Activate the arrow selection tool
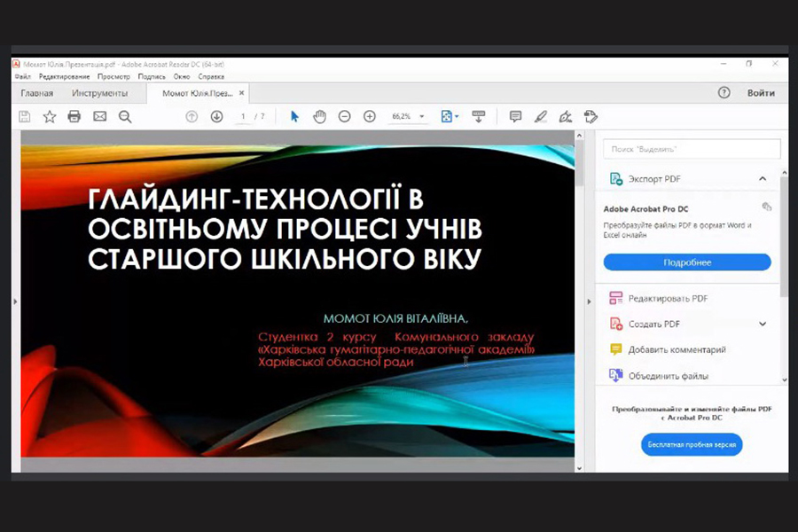Image resolution: width=798 pixels, height=532 pixels. (295, 116)
